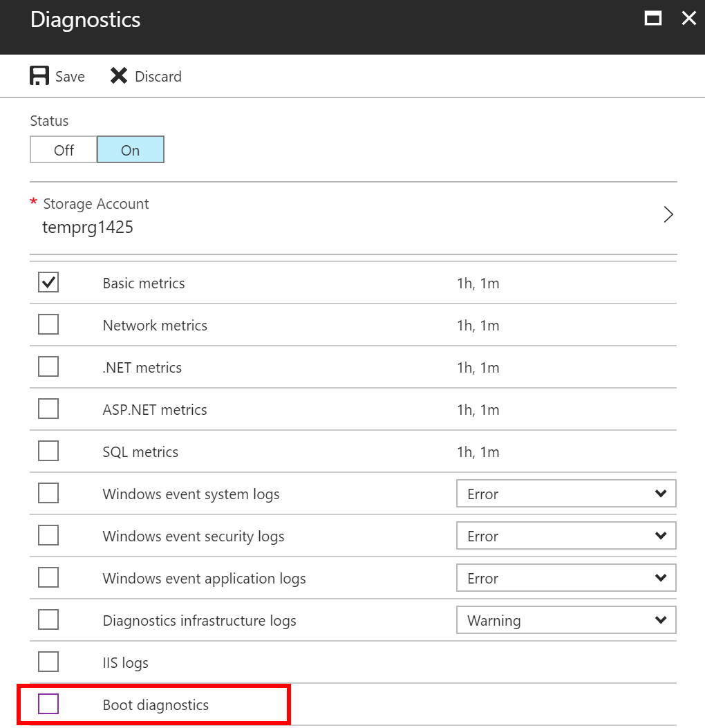Set diagnostics Status to On
Viewport: 705px width, 728px height.
click(x=130, y=150)
